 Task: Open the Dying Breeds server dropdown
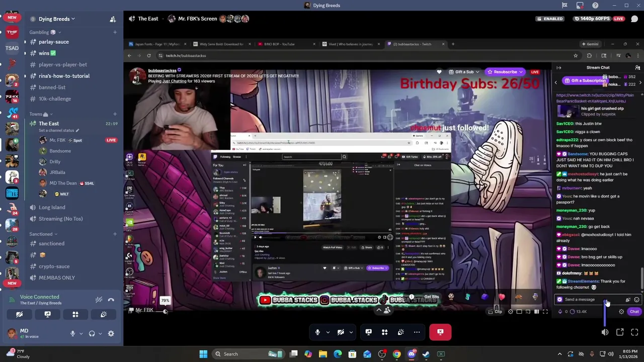tap(56, 19)
